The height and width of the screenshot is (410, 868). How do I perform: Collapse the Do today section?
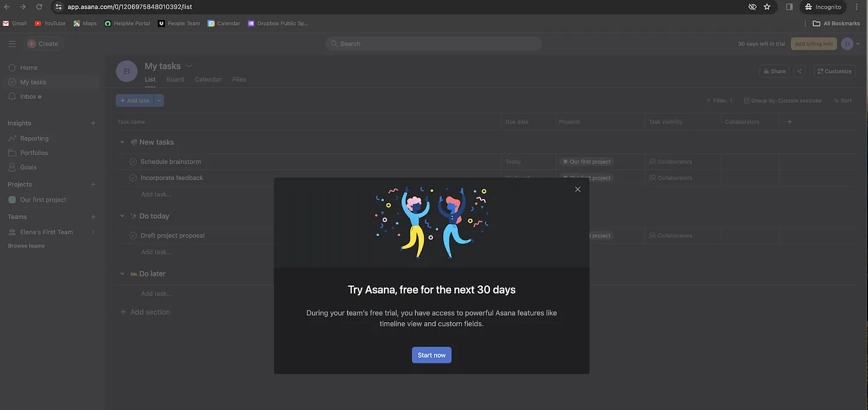(x=122, y=216)
